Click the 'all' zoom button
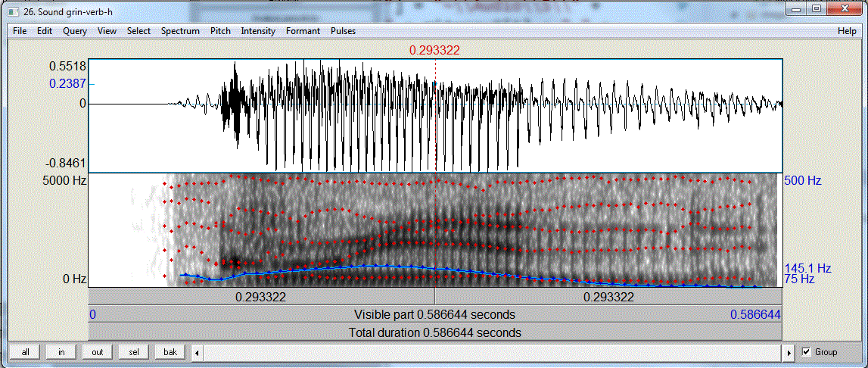This screenshot has width=868, height=368. point(26,352)
